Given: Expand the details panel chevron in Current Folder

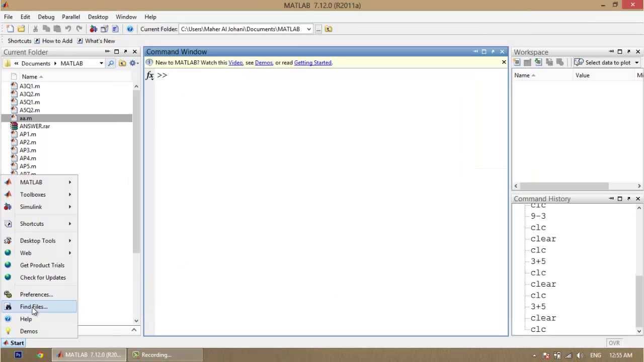Looking at the screenshot, I should (134, 330).
